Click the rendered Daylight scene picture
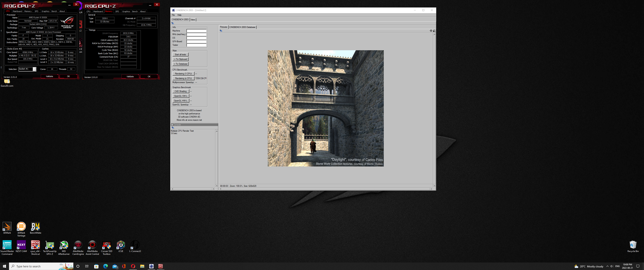Screen dimensions: 644x270 pos(326,108)
